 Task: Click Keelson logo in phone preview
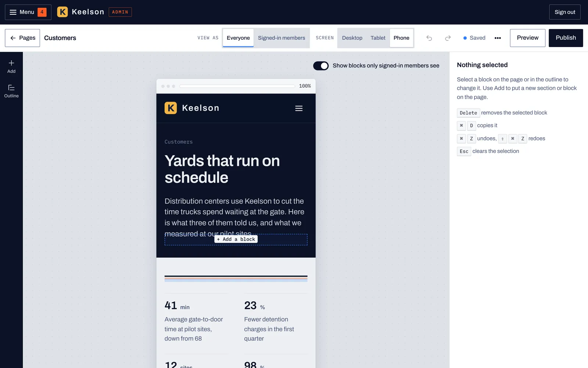coord(192,108)
